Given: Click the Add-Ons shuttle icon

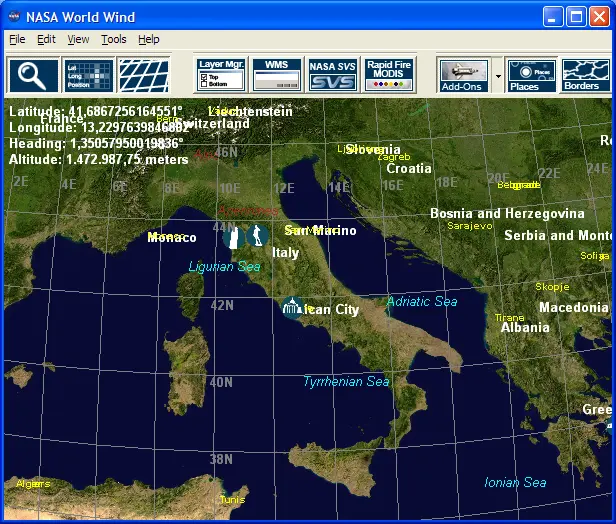Looking at the screenshot, I should pos(464,75).
